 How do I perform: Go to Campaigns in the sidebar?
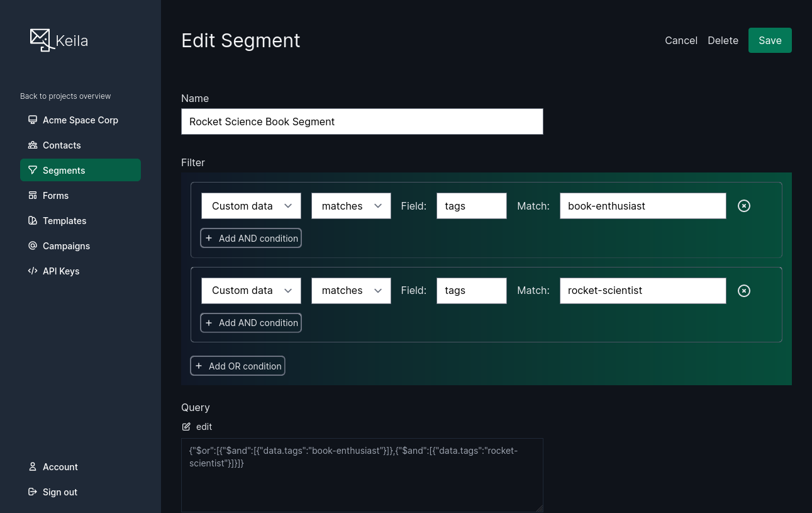66,245
